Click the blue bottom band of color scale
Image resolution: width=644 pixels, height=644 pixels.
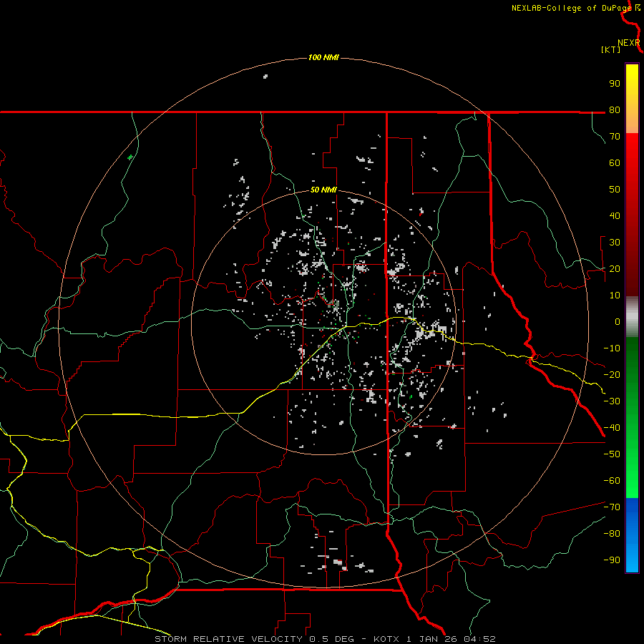click(632, 535)
